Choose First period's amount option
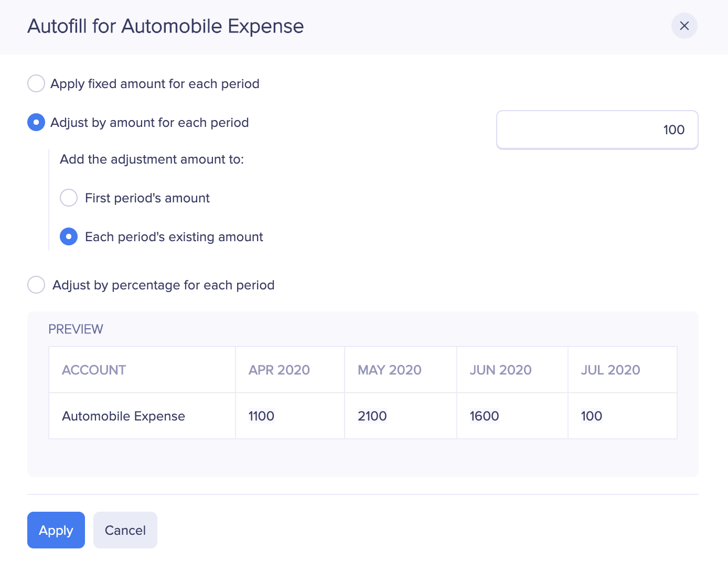Viewport: 728px width, 561px height. point(69,198)
